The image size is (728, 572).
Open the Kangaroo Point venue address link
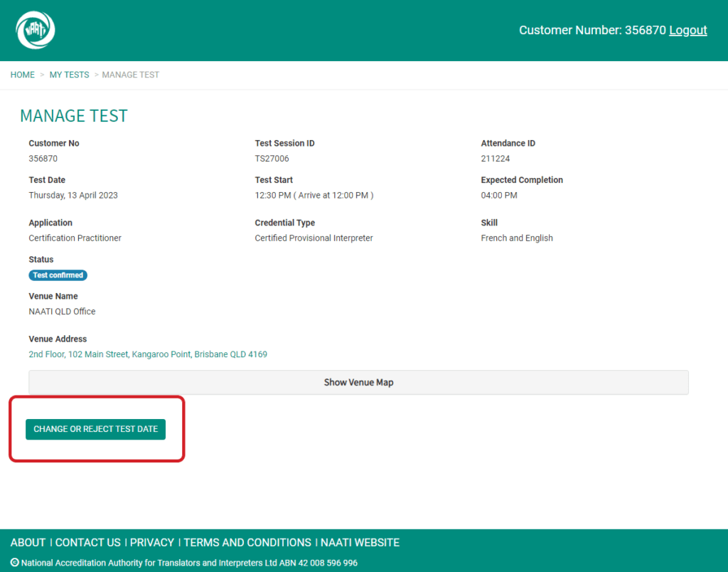coord(148,354)
